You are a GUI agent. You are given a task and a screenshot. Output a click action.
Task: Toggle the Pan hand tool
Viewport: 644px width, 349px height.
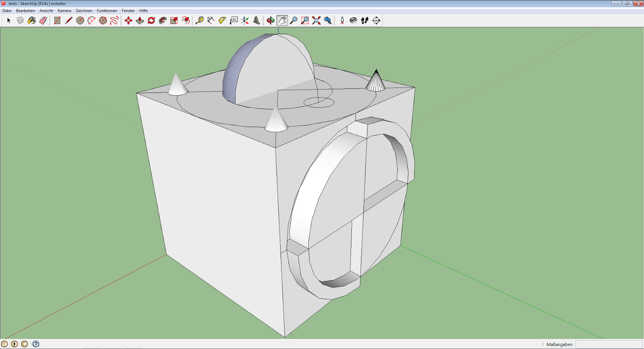tap(282, 21)
